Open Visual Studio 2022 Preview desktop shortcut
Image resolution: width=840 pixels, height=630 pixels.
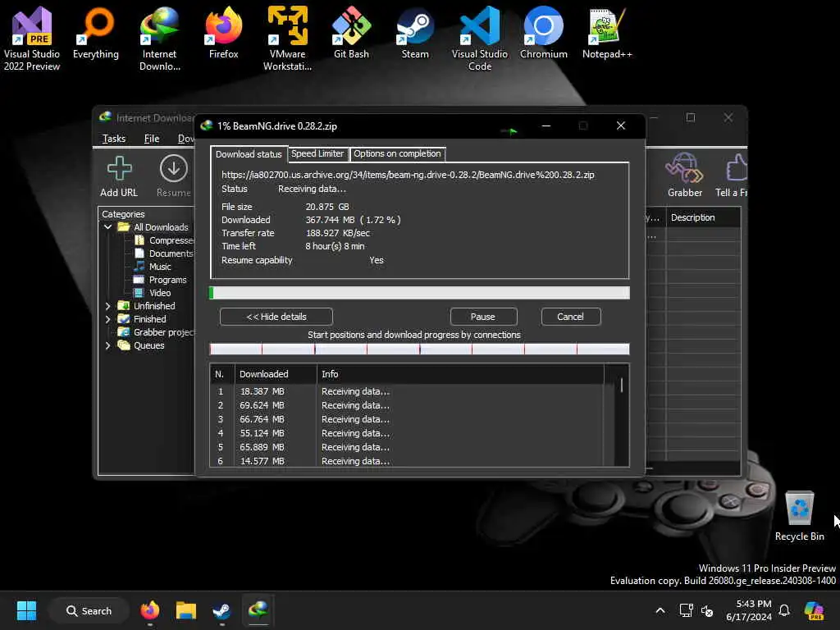tap(32, 39)
